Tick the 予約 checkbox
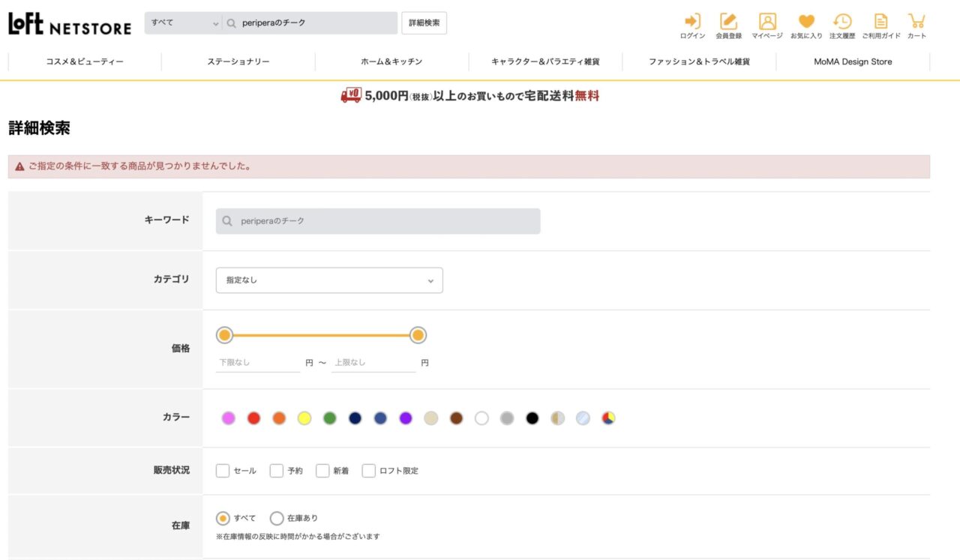960x560 pixels. (277, 471)
